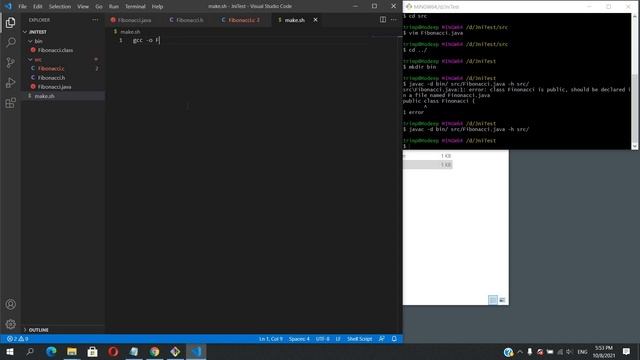This screenshot has height=360, width=640.
Task: Click the LF end-of-line status item
Action: pyautogui.click(x=338, y=339)
